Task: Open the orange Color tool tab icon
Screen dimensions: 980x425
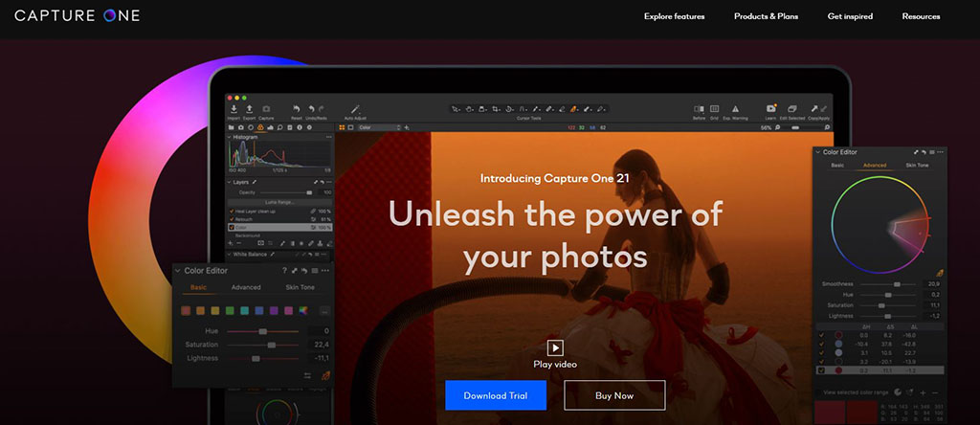Action: point(260,127)
